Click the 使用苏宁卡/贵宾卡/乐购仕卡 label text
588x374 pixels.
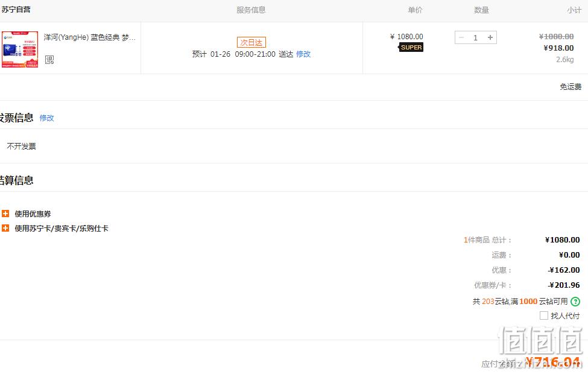[62, 228]
